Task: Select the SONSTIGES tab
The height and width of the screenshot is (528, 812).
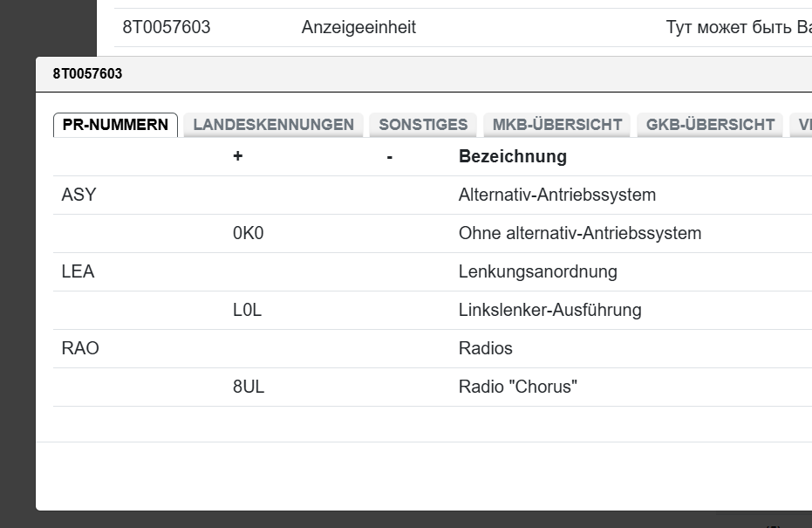Action: coord(423,125)
